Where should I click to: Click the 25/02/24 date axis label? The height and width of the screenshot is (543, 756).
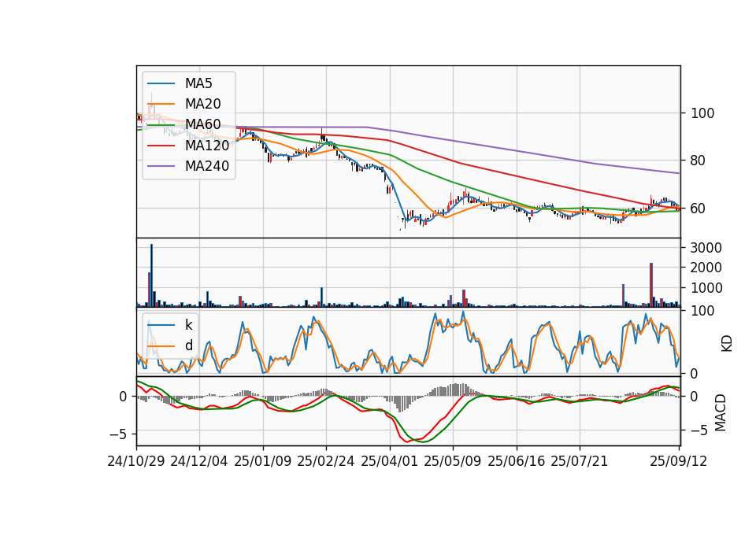[x=326, y=461]
